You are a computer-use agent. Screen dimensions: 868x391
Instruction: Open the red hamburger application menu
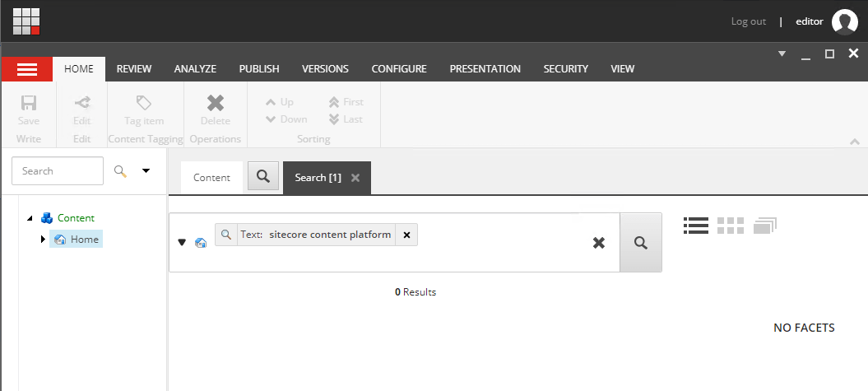pos(27,69)
